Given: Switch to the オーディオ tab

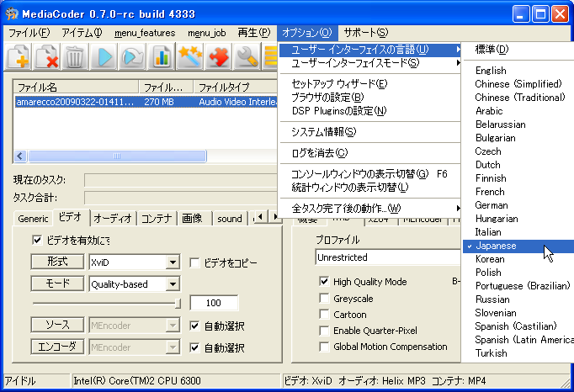Looking at the screenshot, I should (113, 218).
